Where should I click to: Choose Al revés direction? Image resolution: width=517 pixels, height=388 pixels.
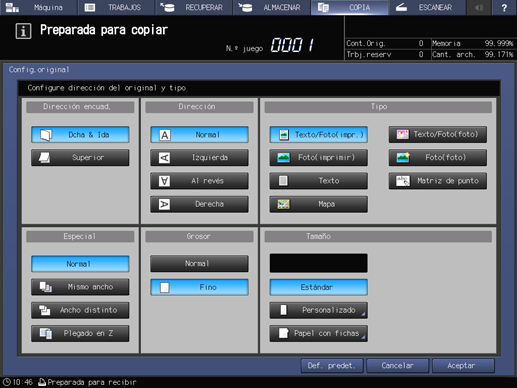[x=199, y=181]
